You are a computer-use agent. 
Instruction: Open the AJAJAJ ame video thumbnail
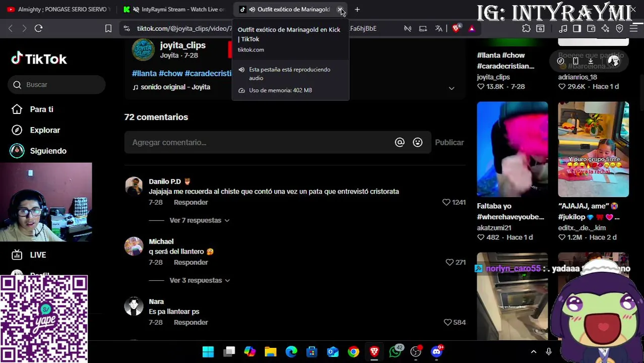(593, 149)
